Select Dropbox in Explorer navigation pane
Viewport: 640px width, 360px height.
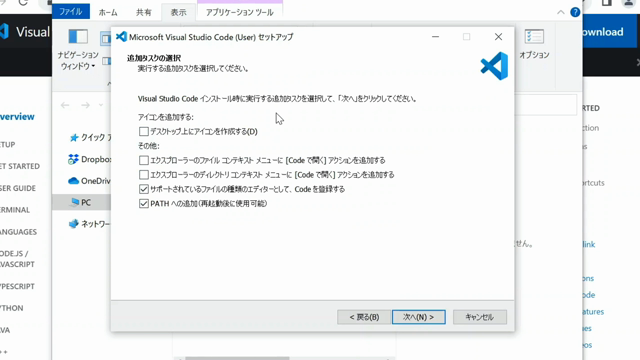click(x=89, y=159)
